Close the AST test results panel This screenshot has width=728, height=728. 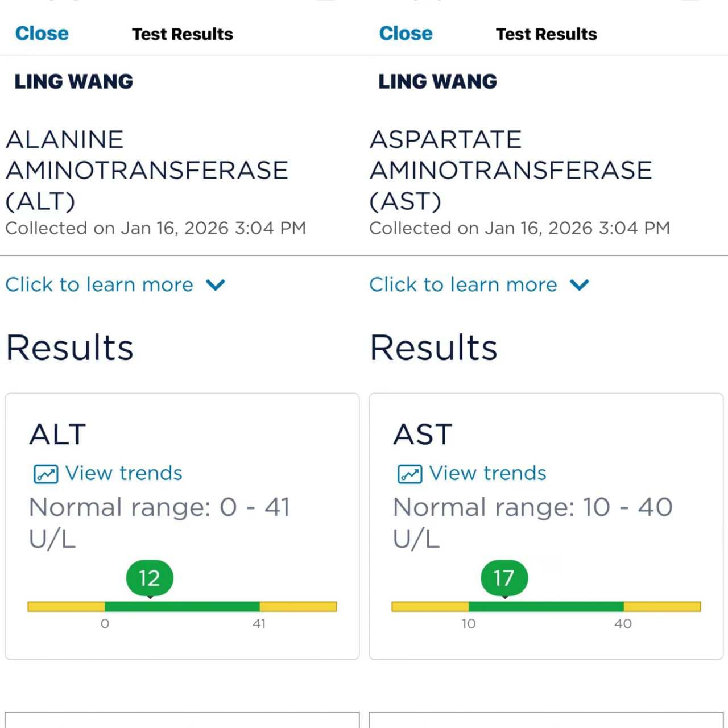406,34
